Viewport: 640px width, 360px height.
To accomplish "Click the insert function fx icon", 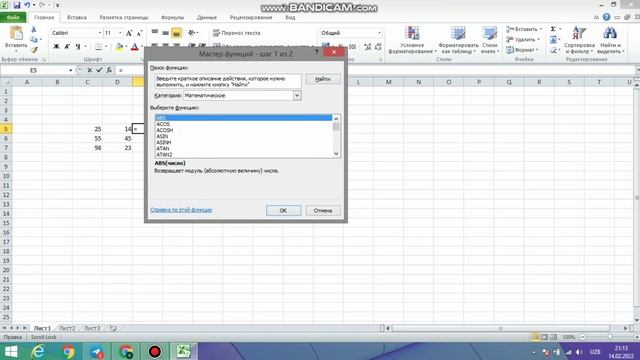I will click(x=109, y=70).
